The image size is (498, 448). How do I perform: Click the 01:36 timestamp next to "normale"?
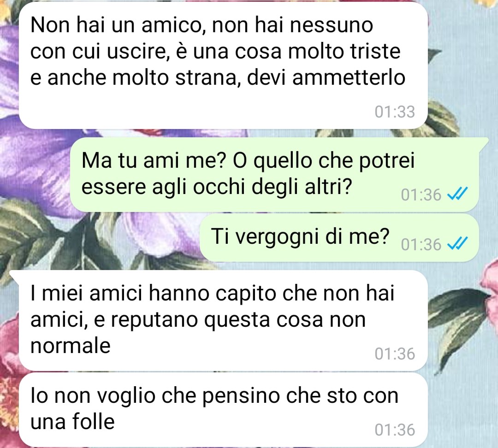(x=395, y=354)
